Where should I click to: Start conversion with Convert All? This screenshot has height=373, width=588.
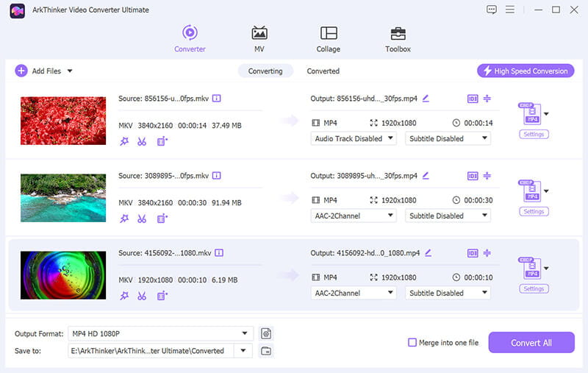point(531,342)
